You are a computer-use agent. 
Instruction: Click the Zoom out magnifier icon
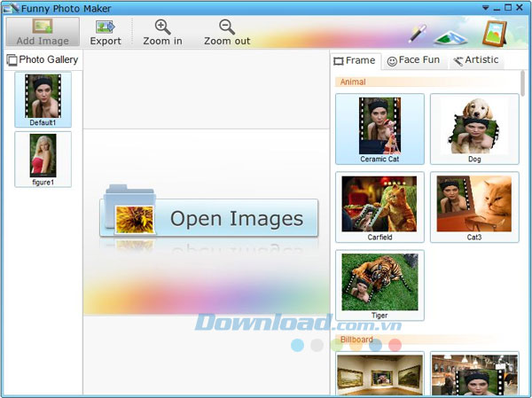(227, 27)
